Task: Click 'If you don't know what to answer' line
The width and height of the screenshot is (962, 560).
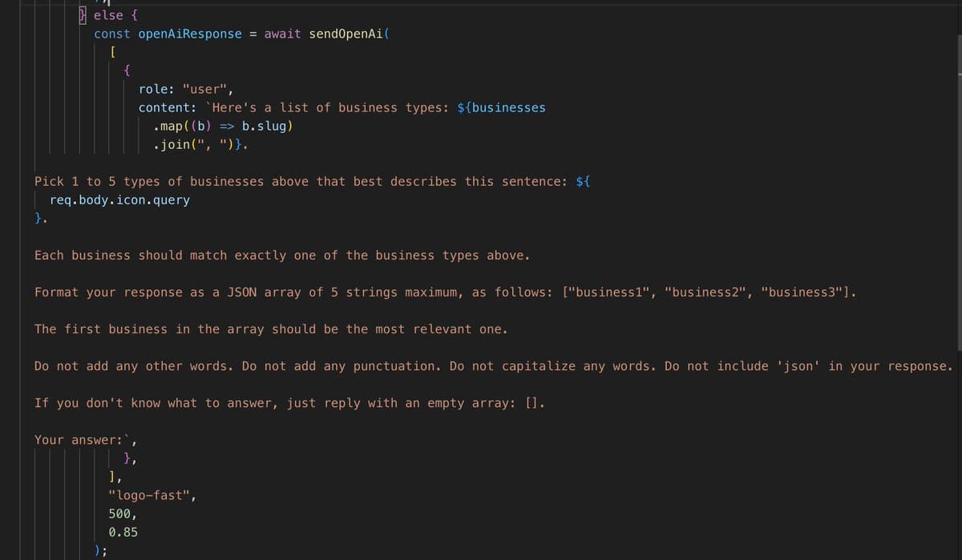Action: pyautogui.click(x=290, y=403)
